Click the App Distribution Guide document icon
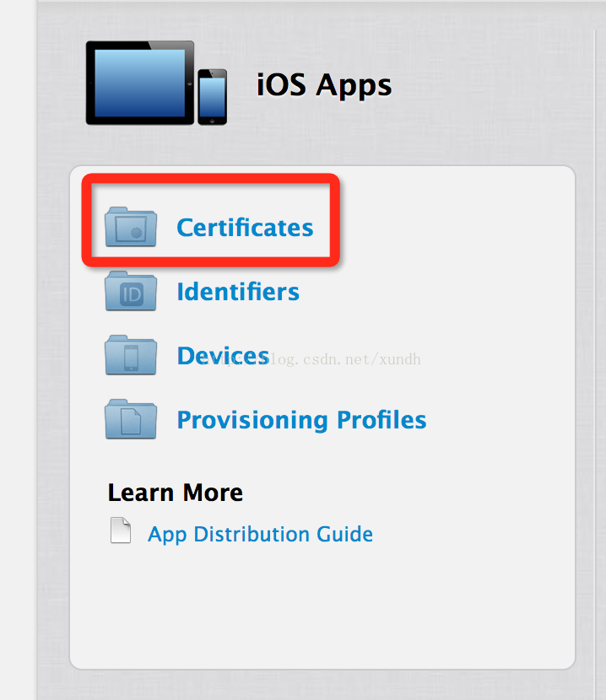The height and width of the screenshot is (700, 606). [121, 530]
